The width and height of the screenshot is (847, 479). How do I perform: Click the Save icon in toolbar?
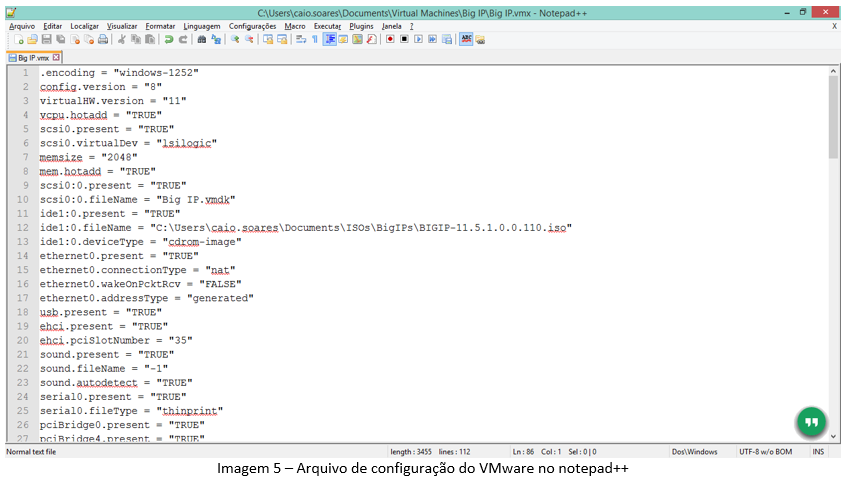point(47,39)
